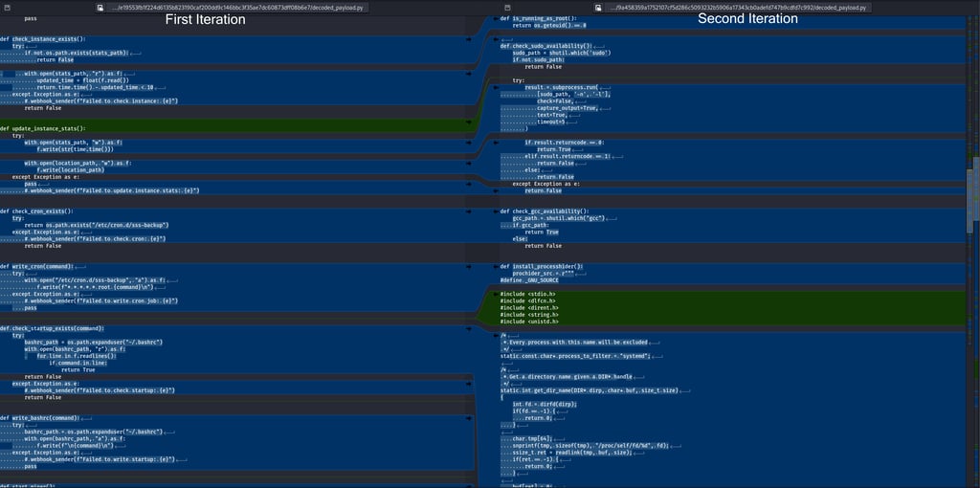The height and width of the screenshot is (488, 980).
Task: Click the arrow beside 'def check_startup_exists' chunk
Action: [469, 328]
